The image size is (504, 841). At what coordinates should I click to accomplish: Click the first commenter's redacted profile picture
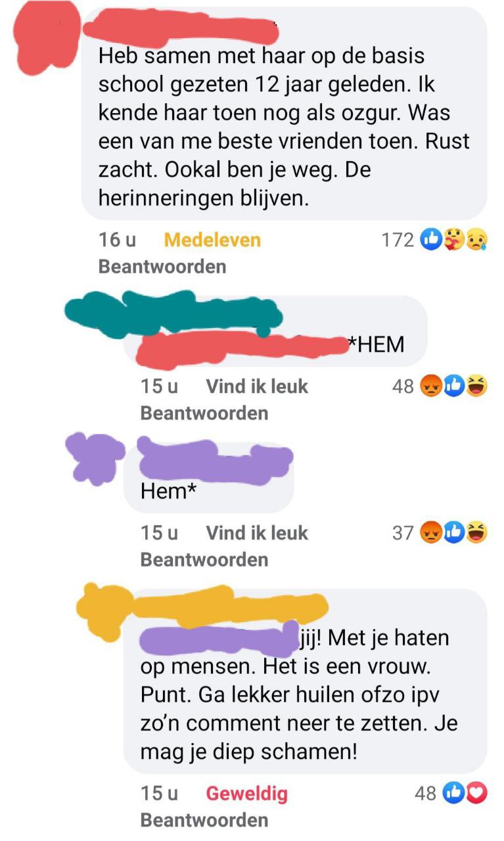point(41,36)
